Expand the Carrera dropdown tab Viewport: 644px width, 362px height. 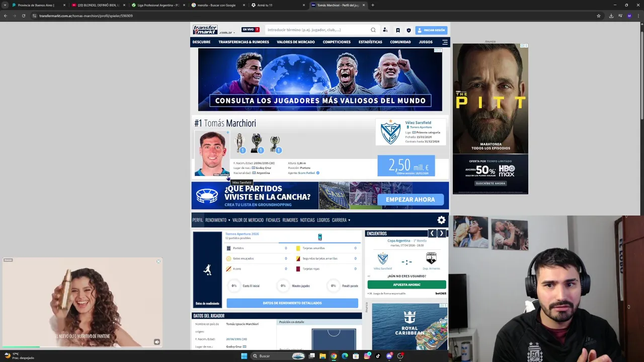[341, 220]
